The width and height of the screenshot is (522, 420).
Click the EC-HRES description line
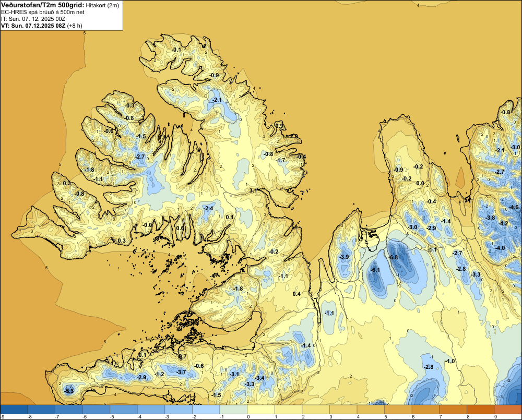pyautogui.click(x=43, y=13)
